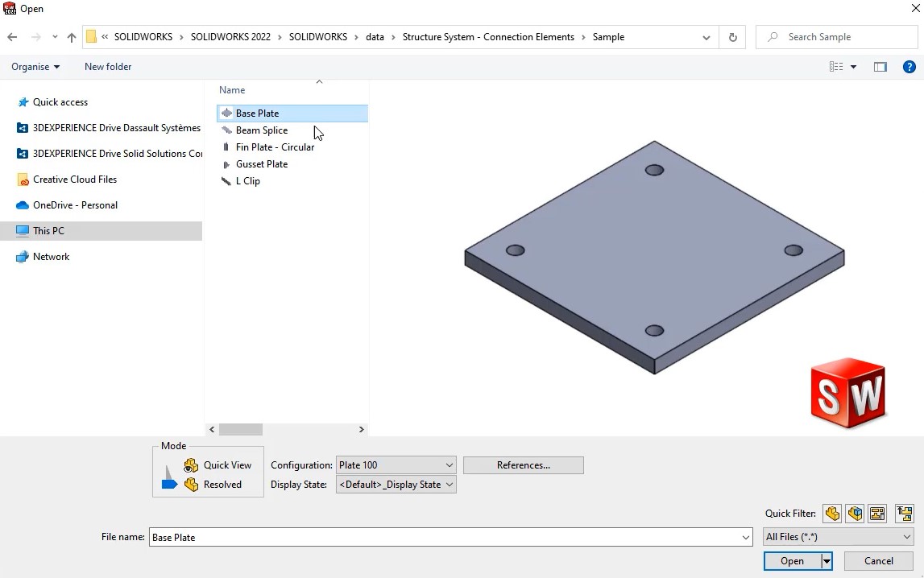Viewport: 924px width, 578px height.
Task: Click the L Clip part icon
Action: tap(226, 180)
